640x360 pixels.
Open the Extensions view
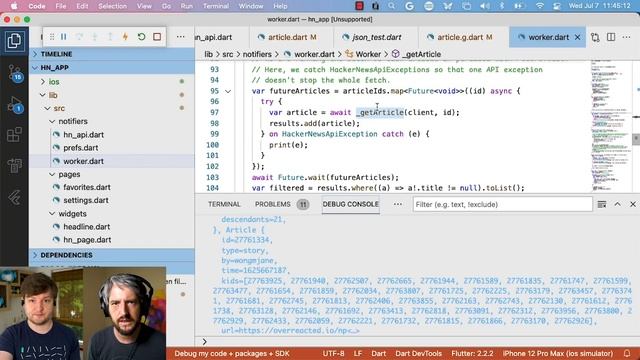[14, 135]
